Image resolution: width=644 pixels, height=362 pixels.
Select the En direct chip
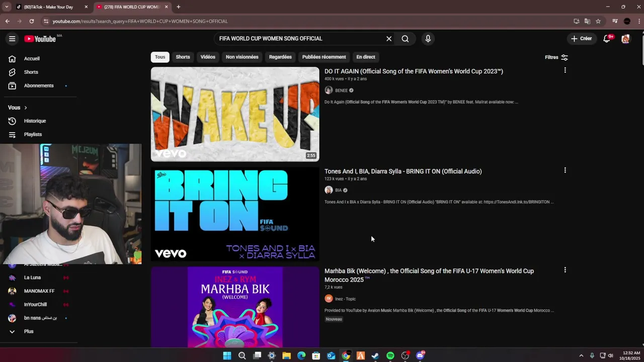tap(366, 57)
